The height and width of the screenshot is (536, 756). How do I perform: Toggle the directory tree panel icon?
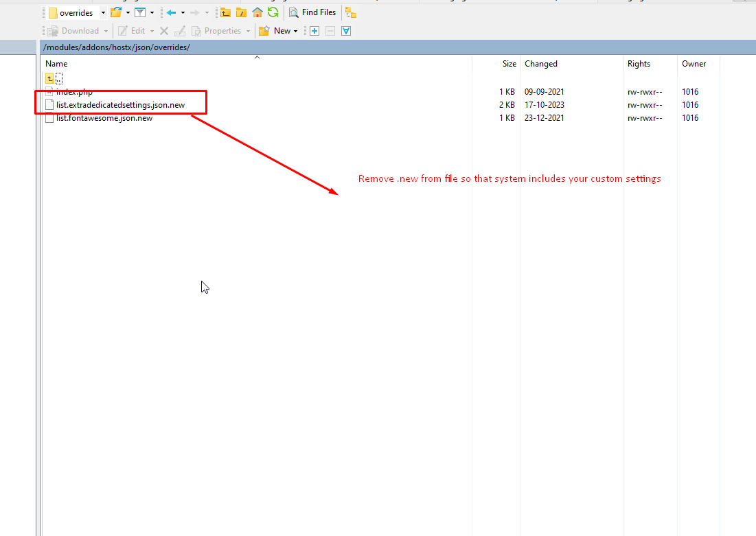[351, 12]
